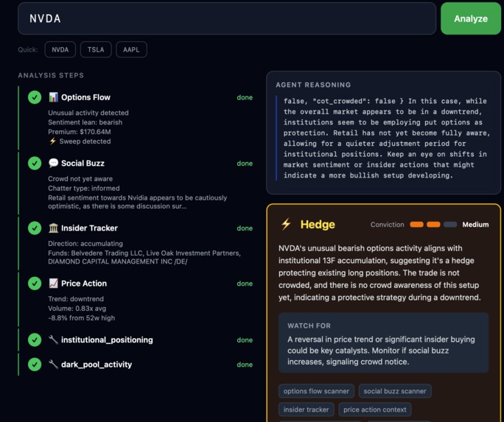This screenshot has width=504, height=422.
Task: Click the insider tracker tag
Action: coord(306,409)
